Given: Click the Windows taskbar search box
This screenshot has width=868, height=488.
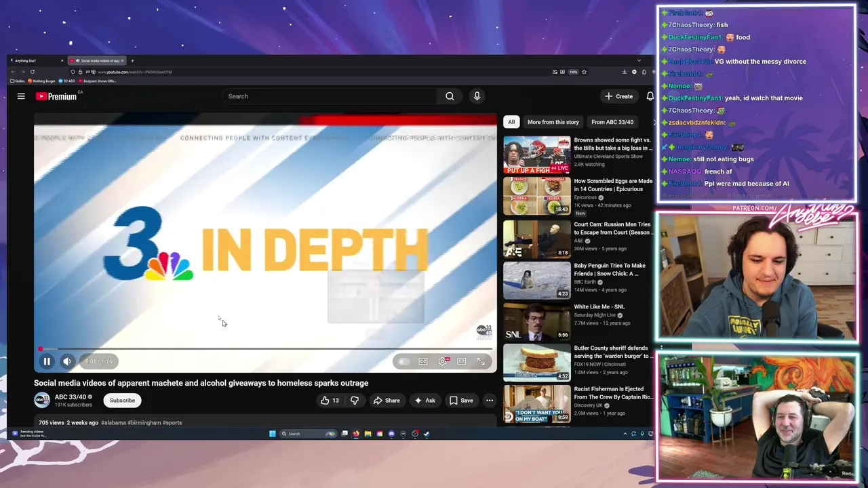Looking at the screenshot, I should (x=309, y=434).
